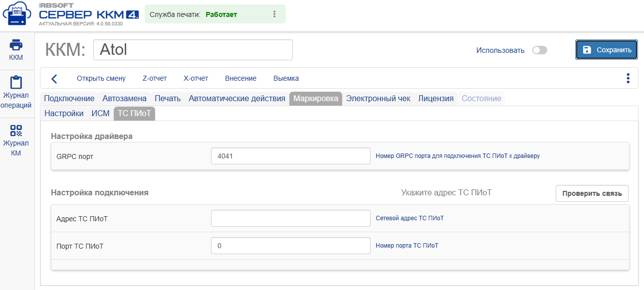Open Журнал КМ QR-code icon
This screenshot has height=290, width=644.
click(x=16, y=131)
